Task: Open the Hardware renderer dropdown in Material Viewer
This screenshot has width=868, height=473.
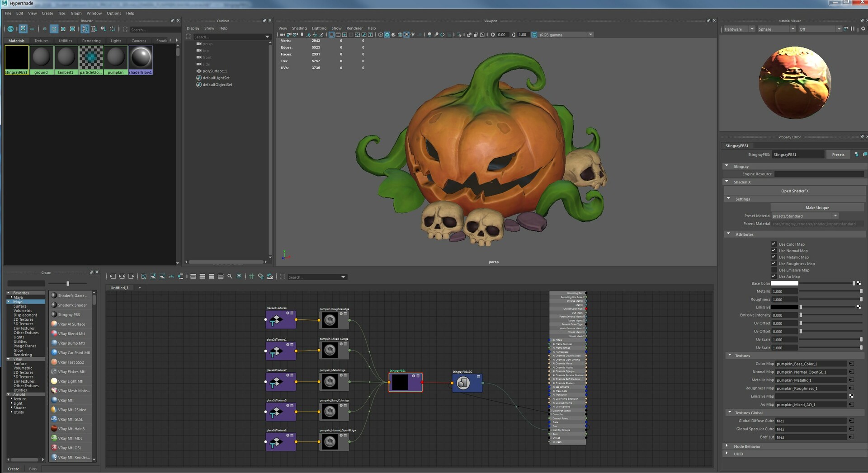Action: (x=739, y=29)
